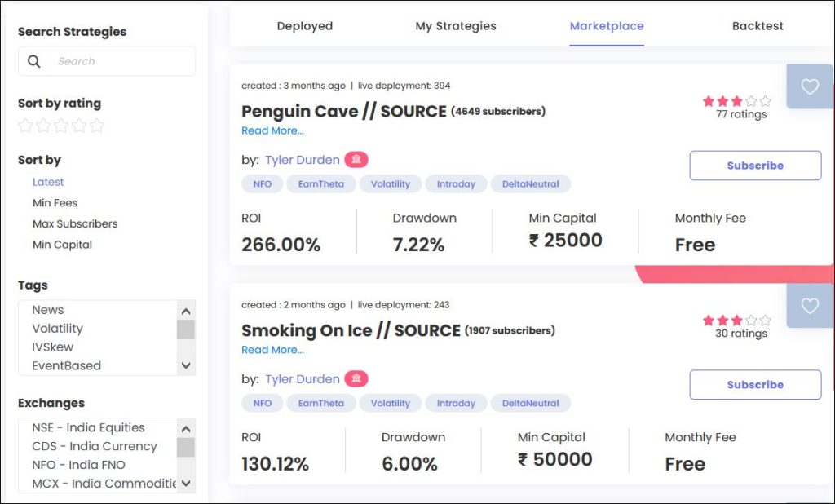This screenshot has width=835, height=504.
Task: Subscribe to the Penguin Cave strategy
Action: tap(754, 165)
